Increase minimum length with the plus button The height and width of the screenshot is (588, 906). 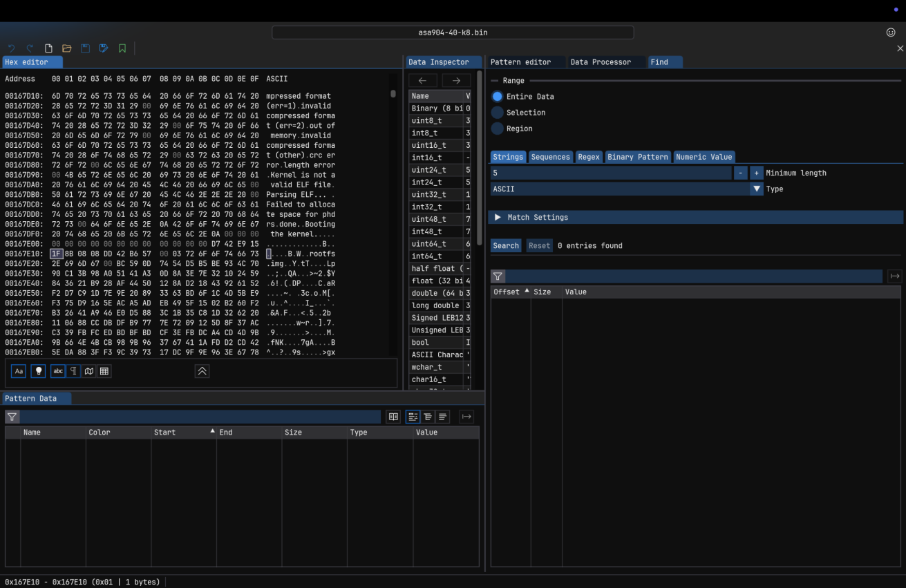click(x=756, y=173)
